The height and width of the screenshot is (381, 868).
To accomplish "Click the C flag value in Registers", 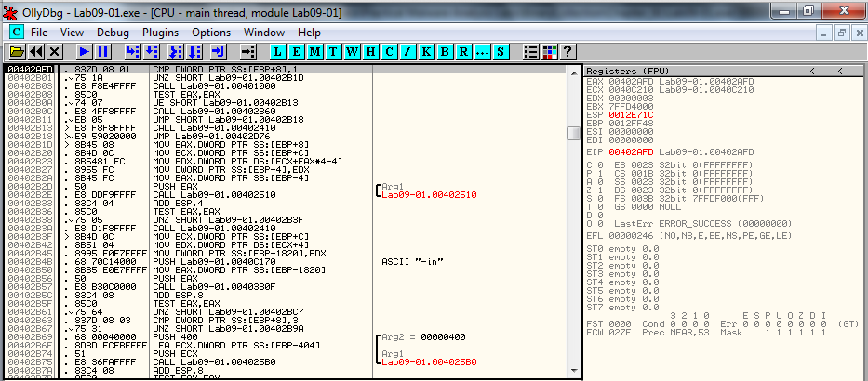I will click(x=599, y=164).
